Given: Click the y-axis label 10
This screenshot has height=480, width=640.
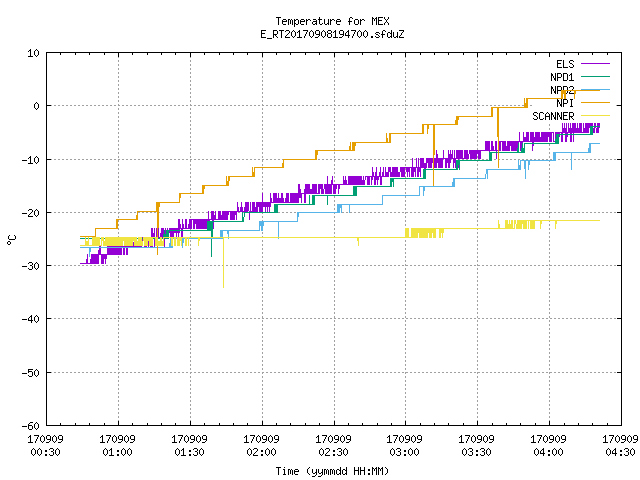Looking at the screenshot, I should point(33,53).
